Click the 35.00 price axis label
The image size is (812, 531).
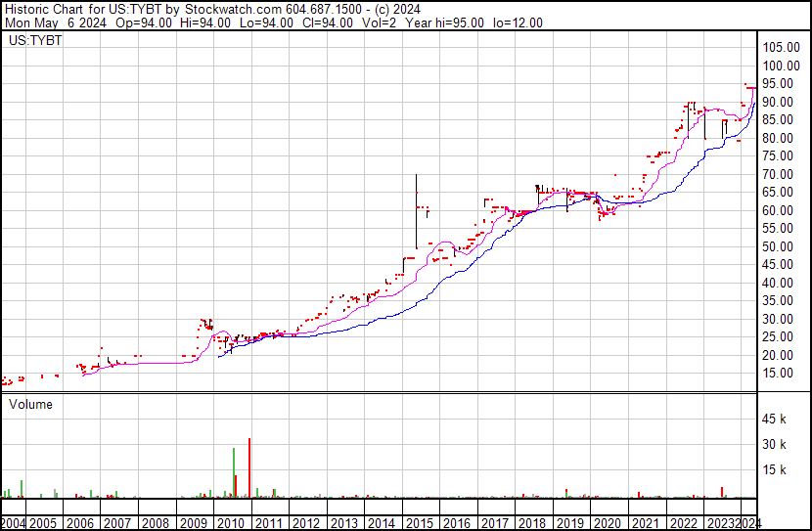[778, 301]
